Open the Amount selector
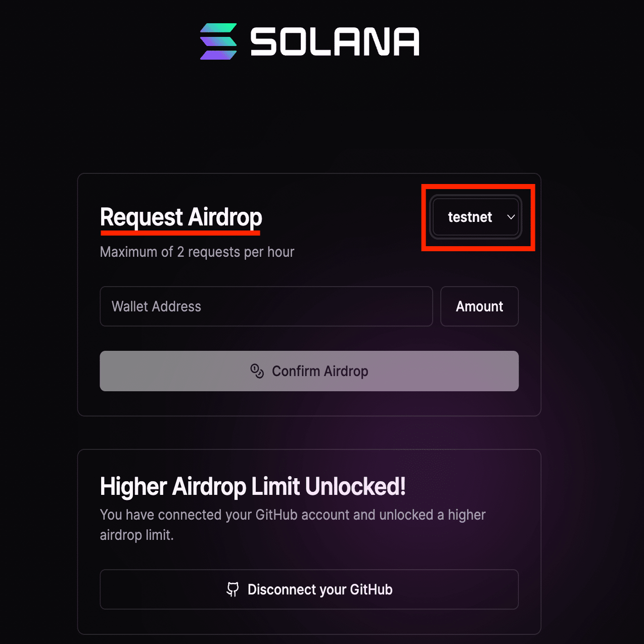The image size is (644, 644). (479, 306)
